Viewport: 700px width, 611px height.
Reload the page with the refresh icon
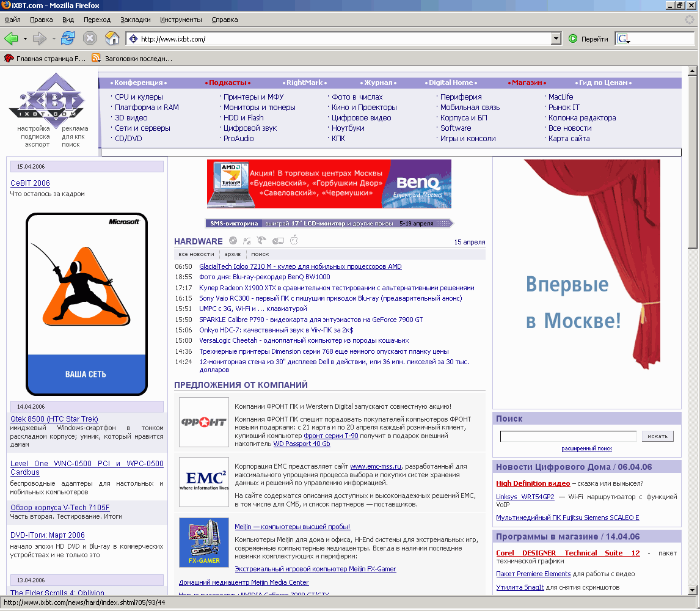click(x=68, y=38)
